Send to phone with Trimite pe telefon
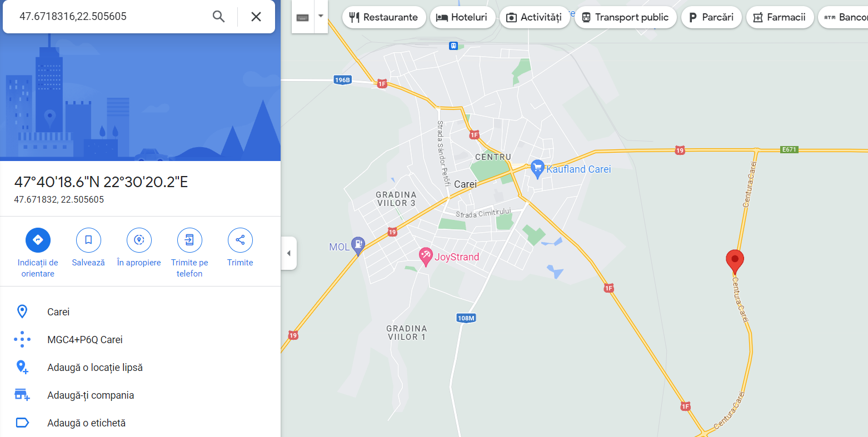Screen dimensions: 868x437 click(x=189, y=240)
